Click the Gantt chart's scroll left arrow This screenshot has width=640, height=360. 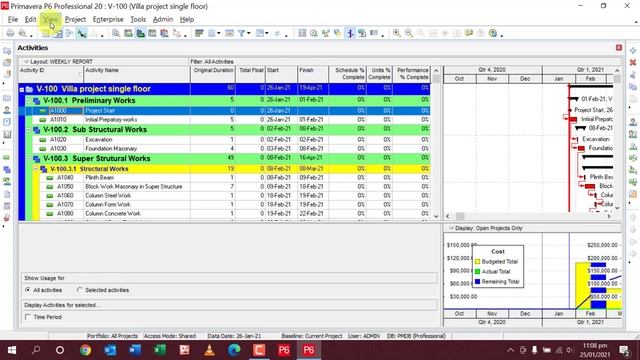pyautogui.click(x=448, y=216)
